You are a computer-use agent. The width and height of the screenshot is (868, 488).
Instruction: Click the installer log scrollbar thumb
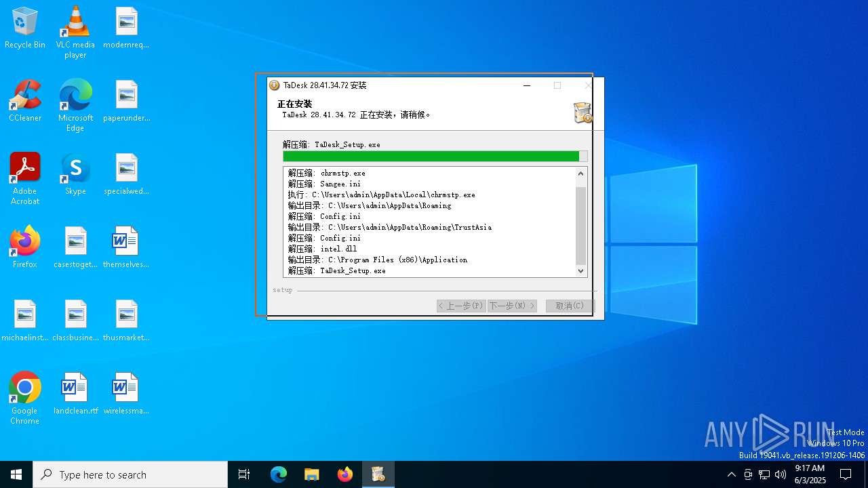pyautogui.click(x=580, y=226)
